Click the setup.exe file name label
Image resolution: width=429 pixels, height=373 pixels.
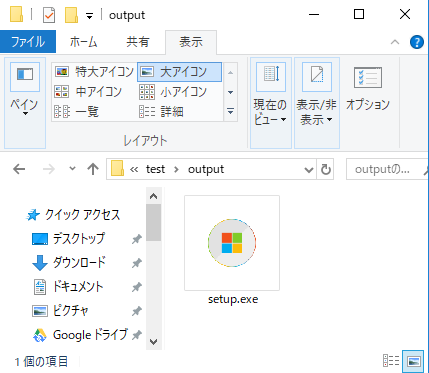coord(233,299)
